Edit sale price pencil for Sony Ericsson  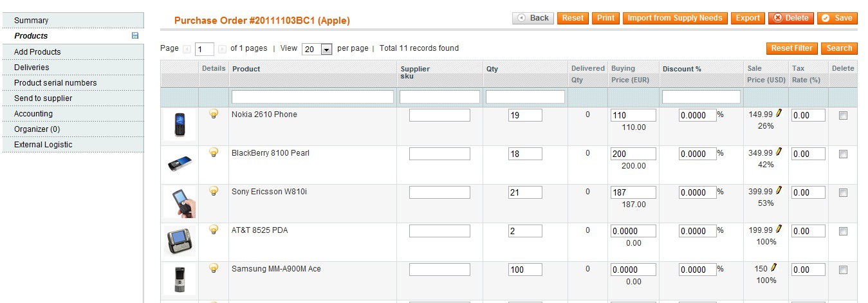779,190
